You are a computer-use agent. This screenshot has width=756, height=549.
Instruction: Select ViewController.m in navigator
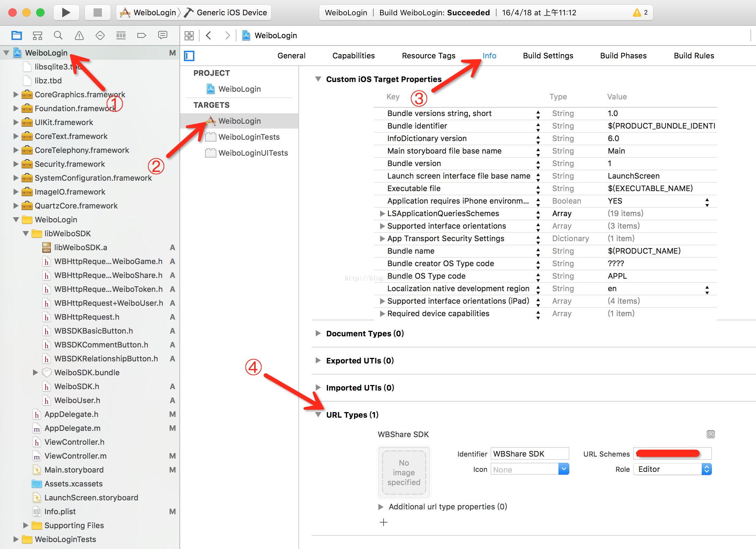tap(75, 456)
